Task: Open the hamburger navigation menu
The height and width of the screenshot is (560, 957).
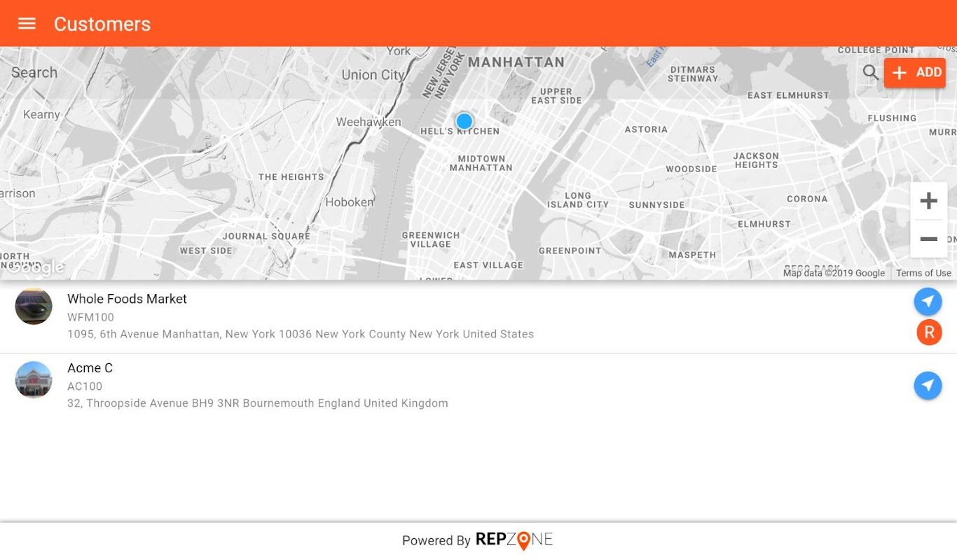Action: pyautogui.click(x=27, y=24)
